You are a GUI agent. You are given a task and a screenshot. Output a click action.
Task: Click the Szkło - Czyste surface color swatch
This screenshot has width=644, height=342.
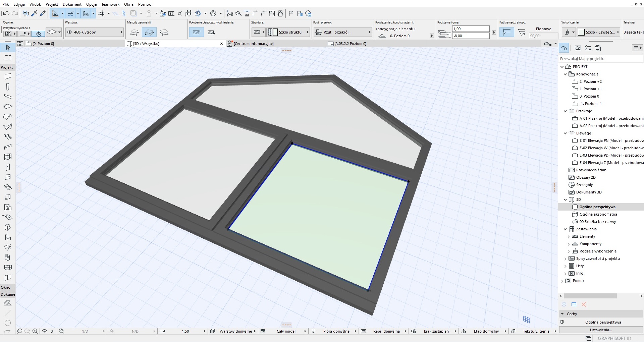click(x=581, y=32)
